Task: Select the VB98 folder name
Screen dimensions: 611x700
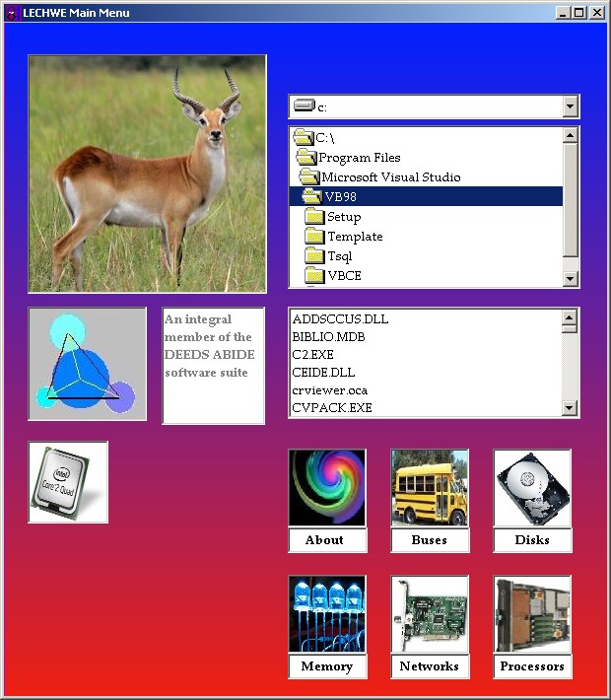Action: pos(341,197)
